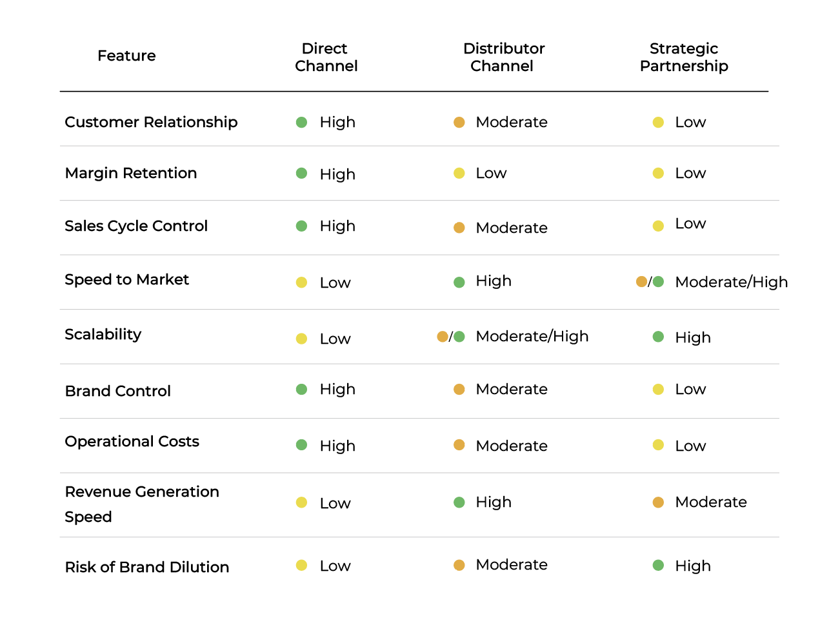Click the Speed to Market row label

tap(126, 279)
